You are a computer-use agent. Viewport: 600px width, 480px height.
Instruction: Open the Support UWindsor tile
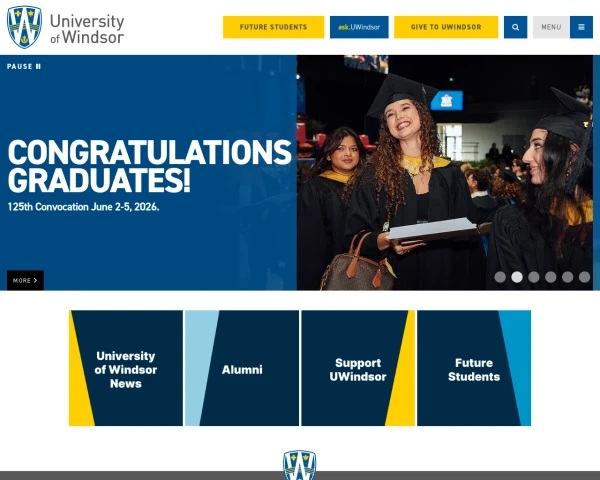(358, 368)
